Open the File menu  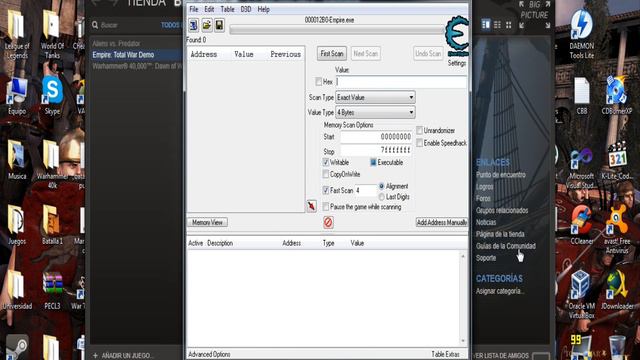193,9
